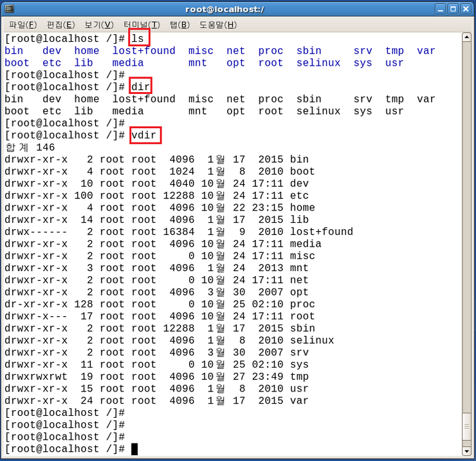Open the 도움말(H) menu

click(218, 24)
